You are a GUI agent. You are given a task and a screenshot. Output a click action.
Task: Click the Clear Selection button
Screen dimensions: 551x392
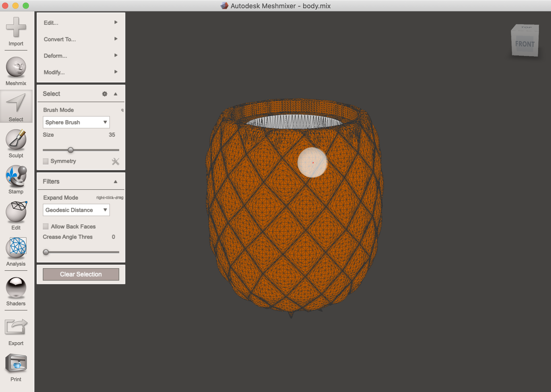point(80,274)
